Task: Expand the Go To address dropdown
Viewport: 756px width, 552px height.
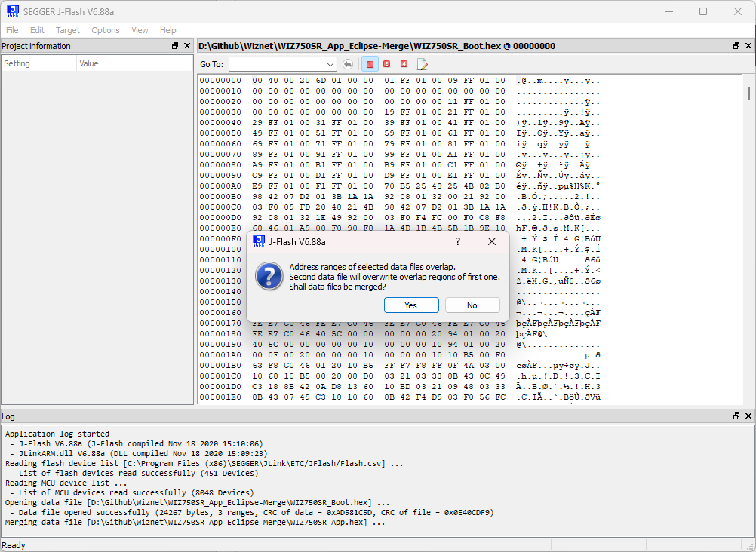Action: tap(330, 64)
